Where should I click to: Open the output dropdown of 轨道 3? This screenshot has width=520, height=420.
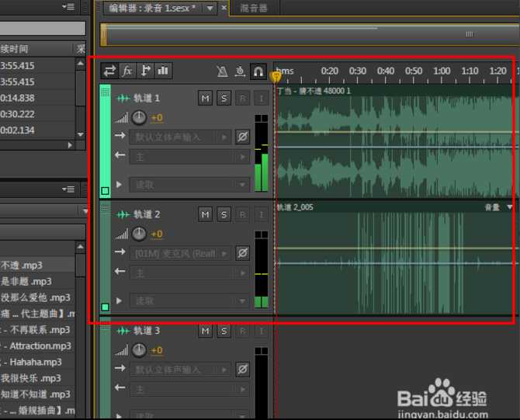click(x=189, y=389)
